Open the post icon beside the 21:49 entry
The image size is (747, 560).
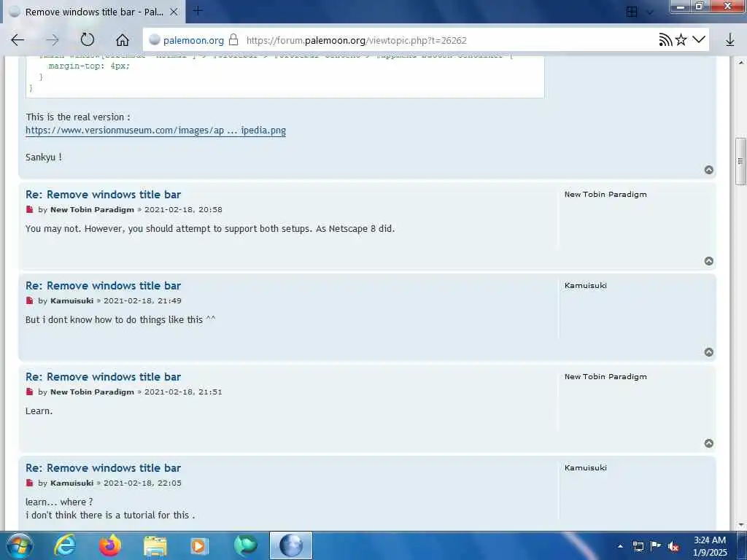[29, 300]
